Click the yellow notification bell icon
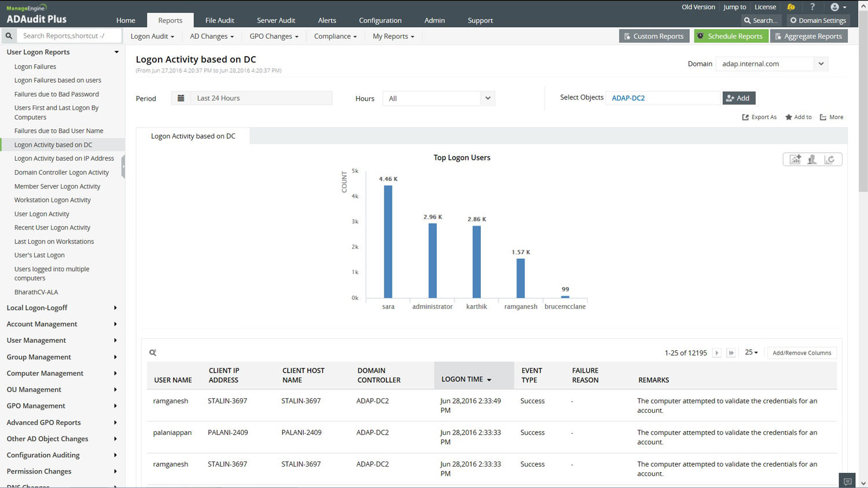 tap(790, 7)
